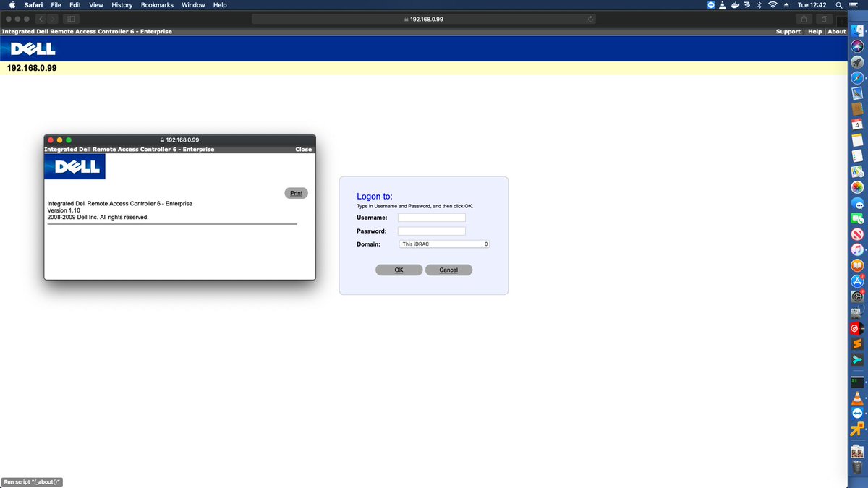Image resolution: width=868 pixels, height=488 pixels.
Task: Open the Bookmarks menu
Action: (x=157, y=5)
